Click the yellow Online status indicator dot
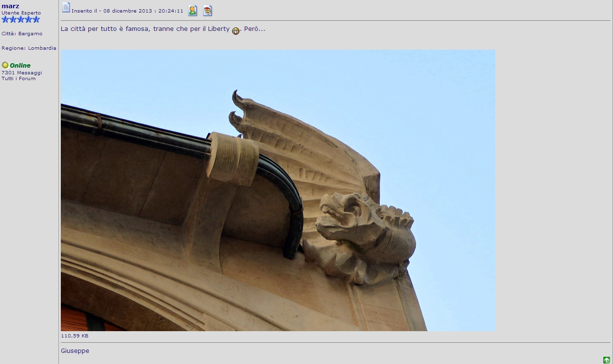613x364 pixels. [x=5, y=65]
